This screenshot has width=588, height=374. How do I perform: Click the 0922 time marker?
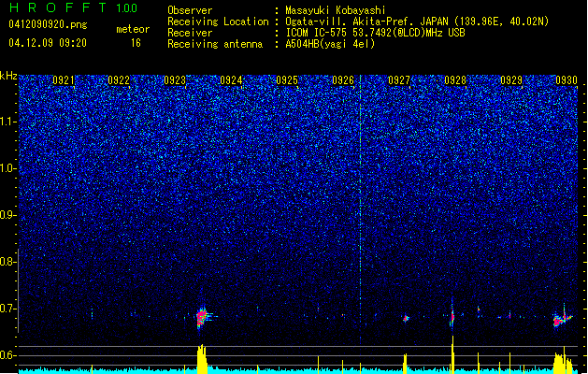[x=119, y=80]
